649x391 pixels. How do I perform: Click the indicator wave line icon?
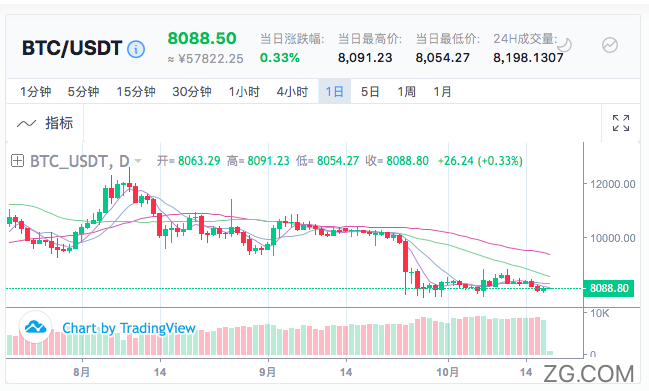[x=26, y=123]
